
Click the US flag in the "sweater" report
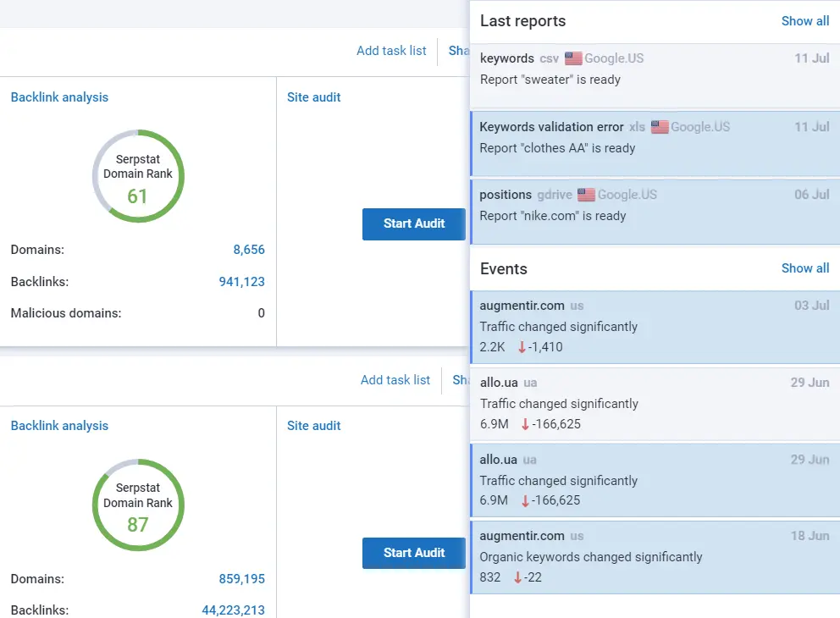[573, 58]
